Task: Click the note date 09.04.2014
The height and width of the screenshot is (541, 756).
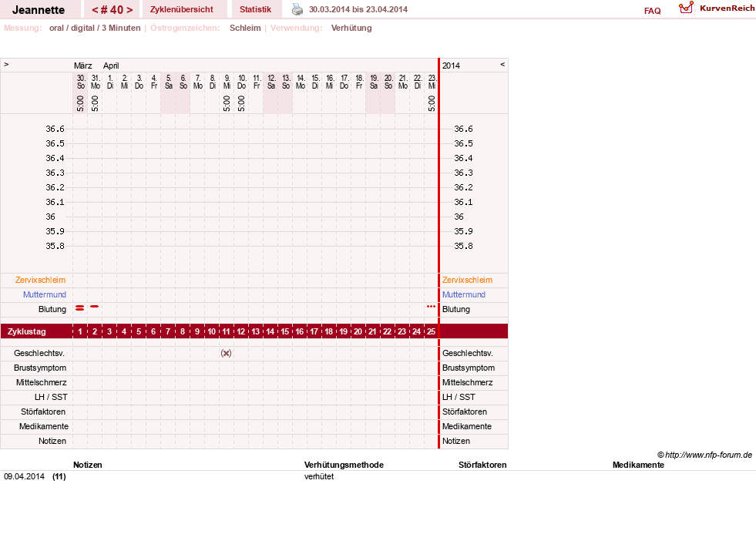Action: pos(24,476)
